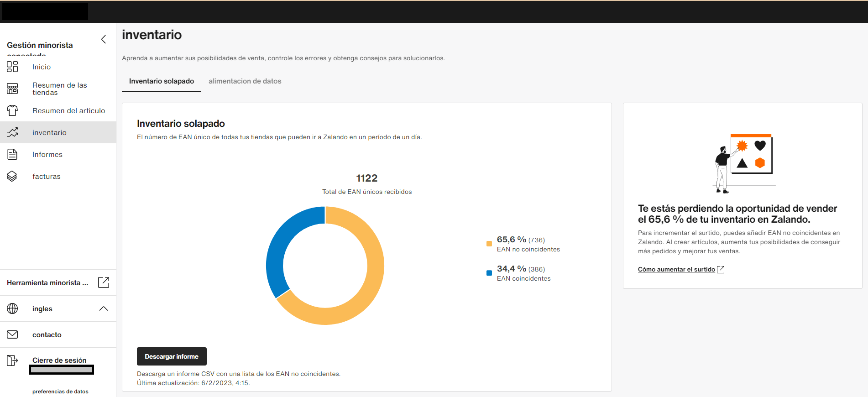Click the document icon for Informes
This screenshot has height=397, width=868.
pyautogui.click(x=12, y=154)
